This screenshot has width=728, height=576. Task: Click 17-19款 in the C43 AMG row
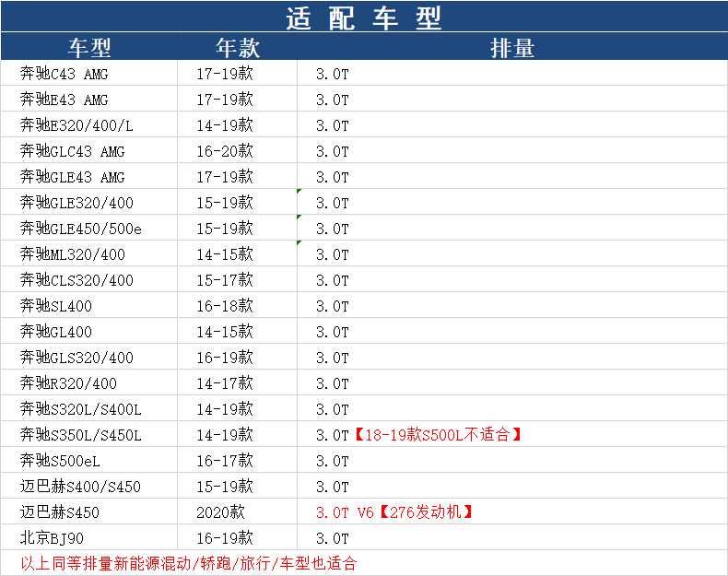(x=225, y=74)
